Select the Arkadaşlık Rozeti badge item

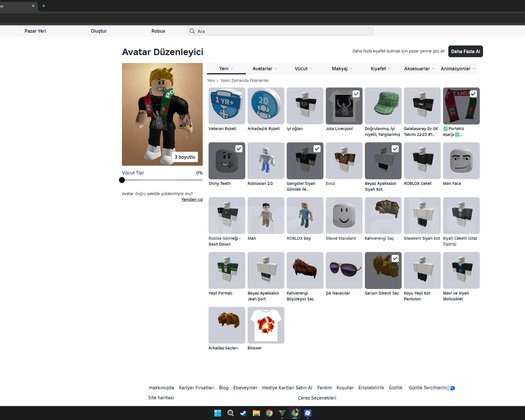[x=266, y=106]
